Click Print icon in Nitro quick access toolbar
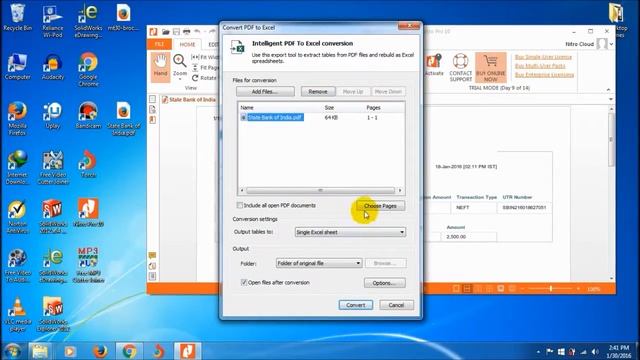This screenshot has width=640, height=360. pyautogui.click(x=187, y=31)
